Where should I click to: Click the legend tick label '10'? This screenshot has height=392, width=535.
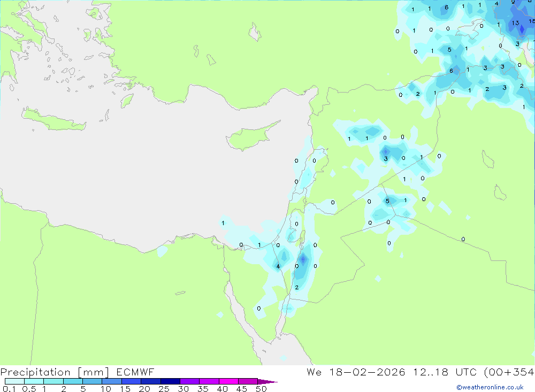(x=105, y=389)
